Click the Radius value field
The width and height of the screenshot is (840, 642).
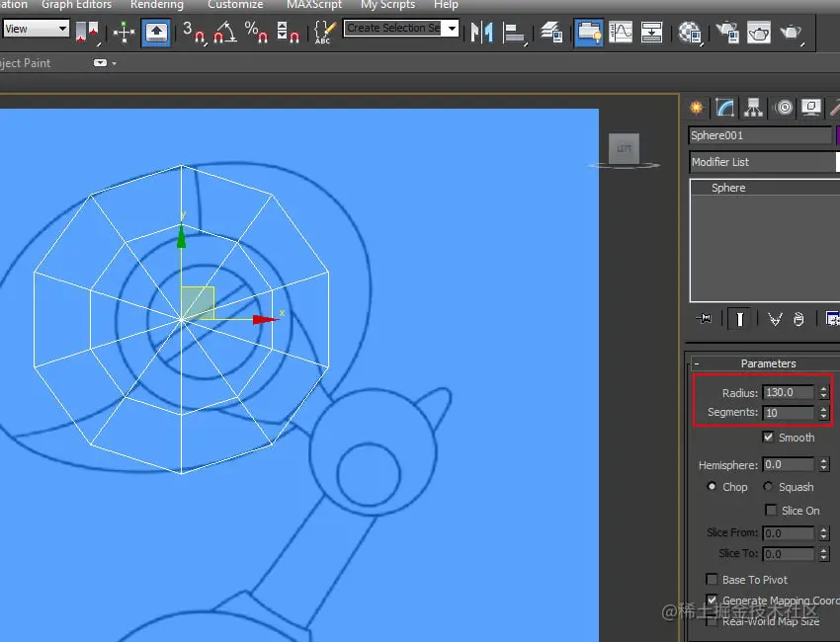(789, 392)
